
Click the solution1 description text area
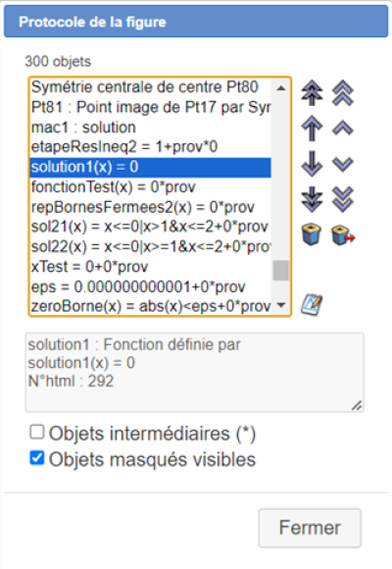[x=195, y=373]
